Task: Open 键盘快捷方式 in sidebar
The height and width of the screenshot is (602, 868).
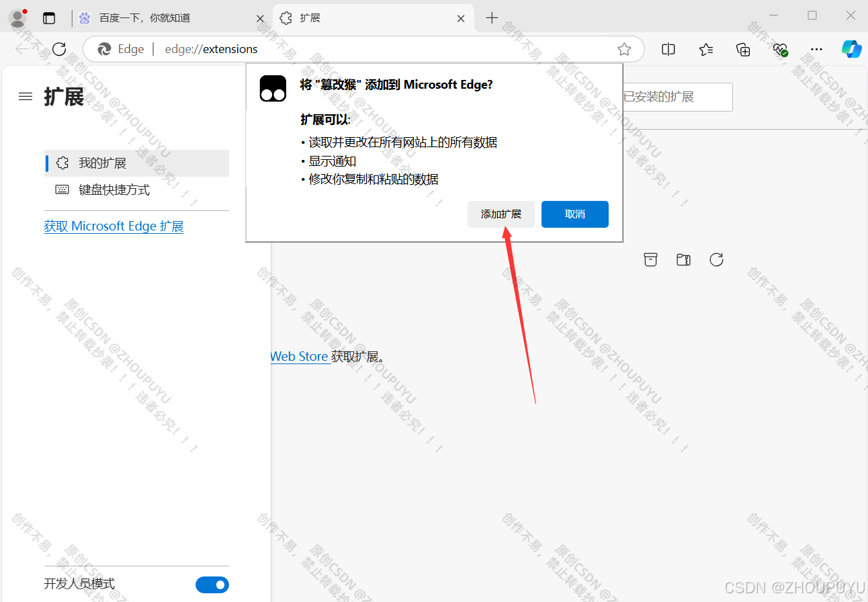Action: point(136,190)
